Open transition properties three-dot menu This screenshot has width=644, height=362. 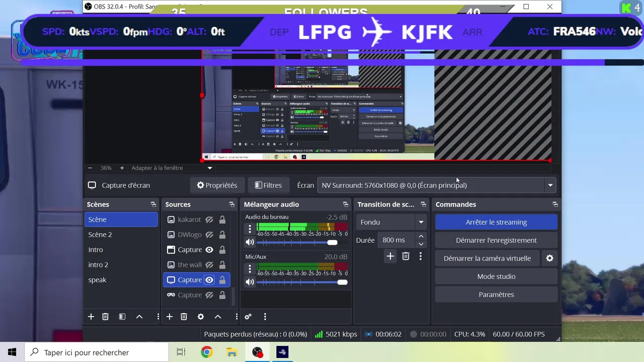coord(421,256)
